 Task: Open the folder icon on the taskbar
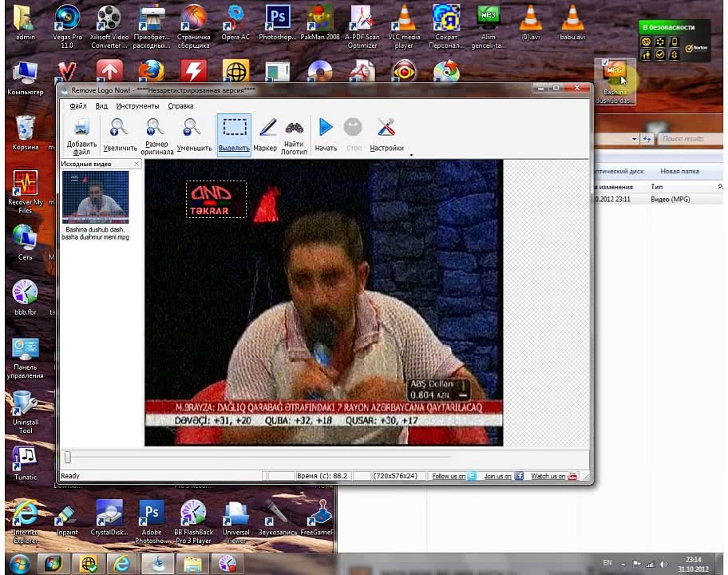click(x=192, y=564)
